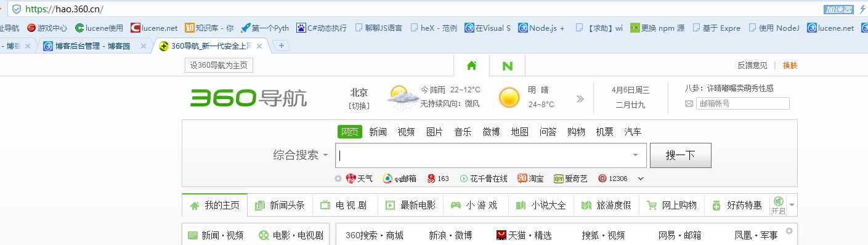Viewport: 868px width, 245px height.
Task: Select 网页 search category
Action: click(x=350, y=132)
